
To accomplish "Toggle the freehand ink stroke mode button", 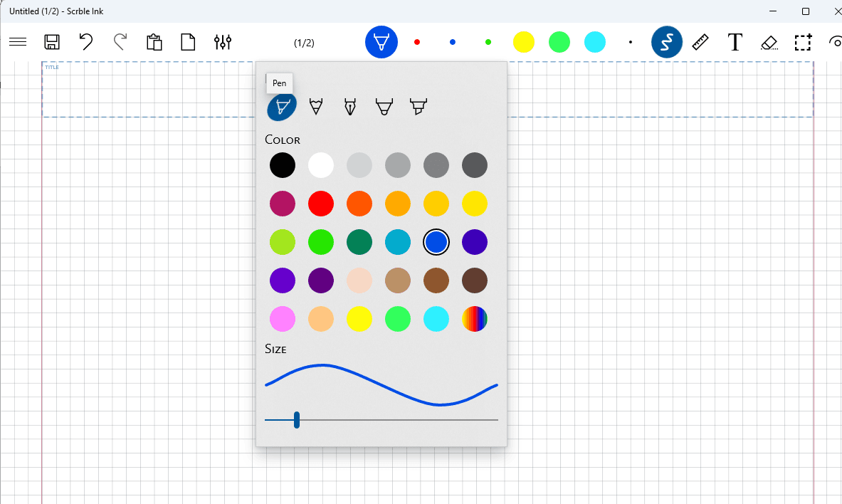I will click(666, 42).
